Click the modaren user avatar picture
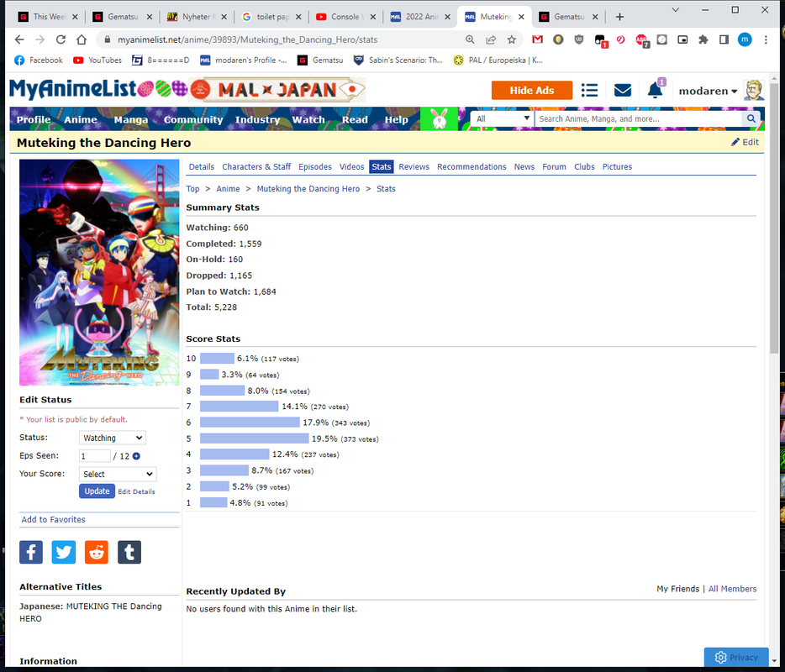This screenshot has height=672, width=785. (753, 91)
